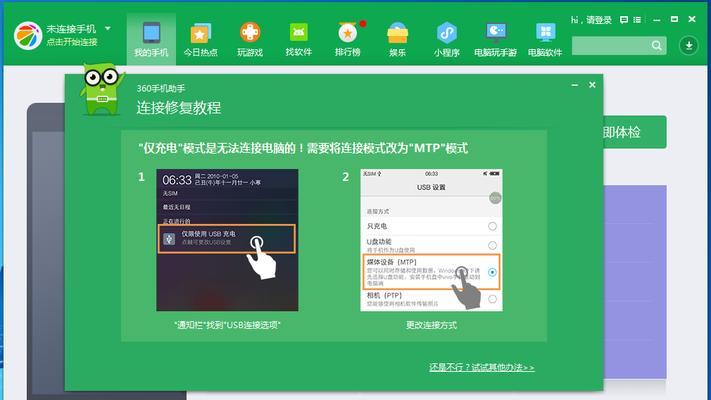Open 电脑玩手游 section
711x400 pixels.
[496, 39]
